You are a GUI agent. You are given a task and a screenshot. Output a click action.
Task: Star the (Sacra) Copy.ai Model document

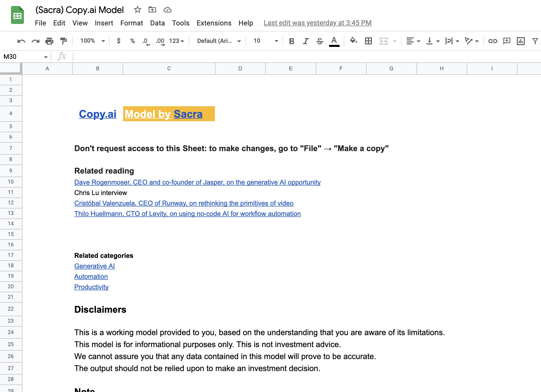[137, 10]
